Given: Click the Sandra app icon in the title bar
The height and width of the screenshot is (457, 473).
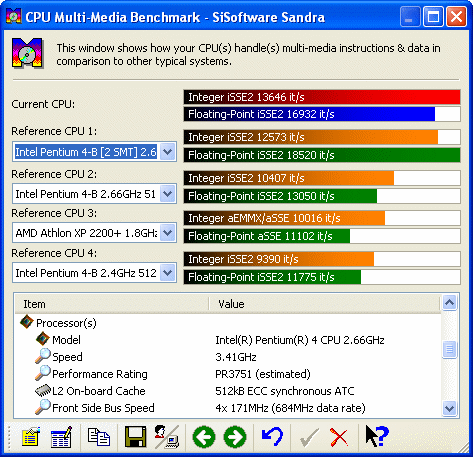Looking at the screenshot, I should [x=14, y=16].
